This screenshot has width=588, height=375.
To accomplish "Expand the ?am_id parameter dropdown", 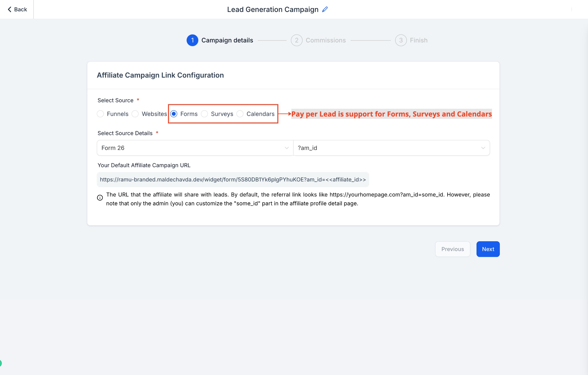I will [x=391, y=148].
